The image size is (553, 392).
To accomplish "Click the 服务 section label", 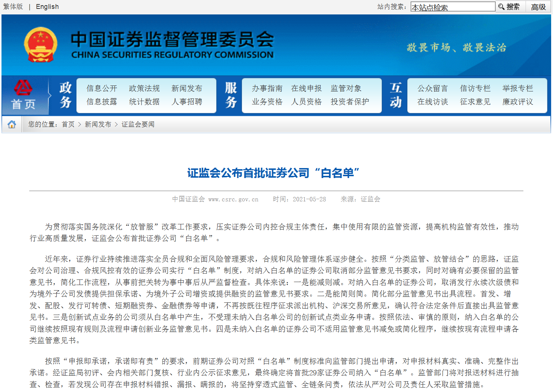I will 231,95.
